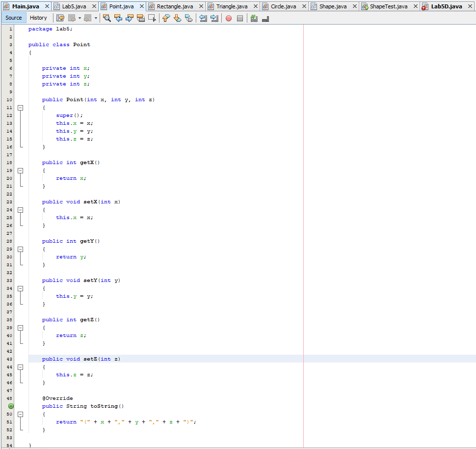Click the Shift Line Left icon

click(x=204, y=18)
